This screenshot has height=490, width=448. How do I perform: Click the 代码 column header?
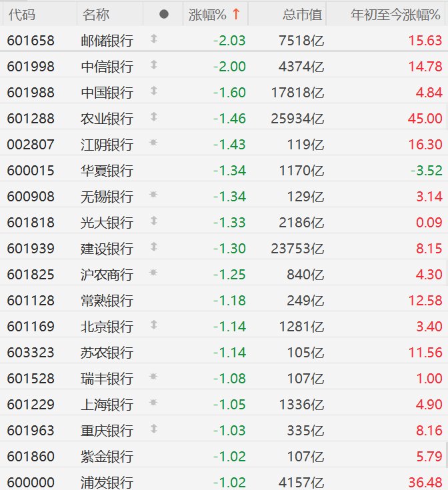21,15
